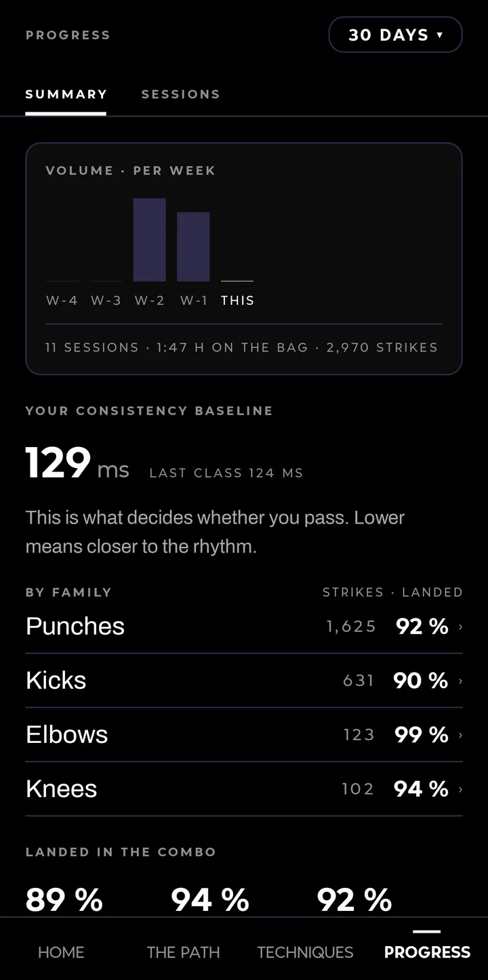Go to HOME in bottom navigation
The width and height of the screenshot is (488, 980).
click(61, 952)
